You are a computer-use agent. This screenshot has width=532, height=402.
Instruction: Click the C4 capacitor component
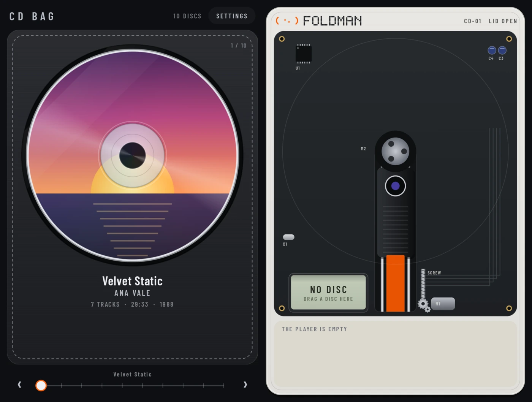click(492, 50)
